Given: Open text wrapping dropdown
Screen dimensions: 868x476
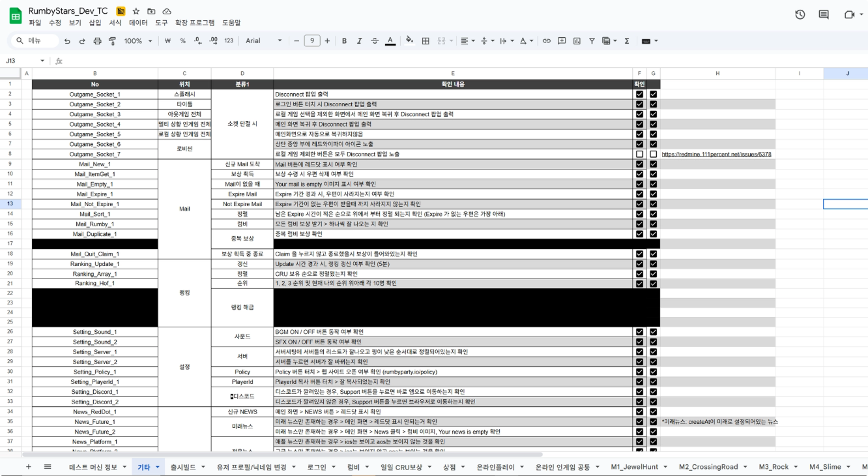Looking at the screenshot, I should [x=506, y=41].
